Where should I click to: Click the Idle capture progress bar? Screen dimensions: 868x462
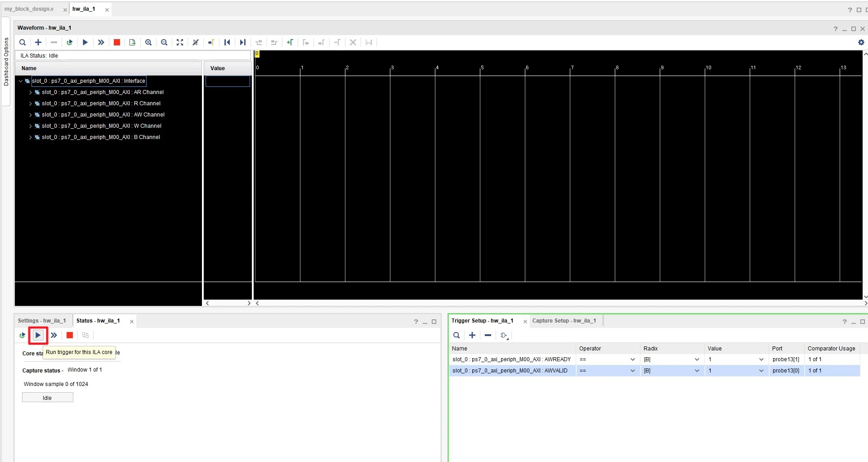(x=47, y=398)
